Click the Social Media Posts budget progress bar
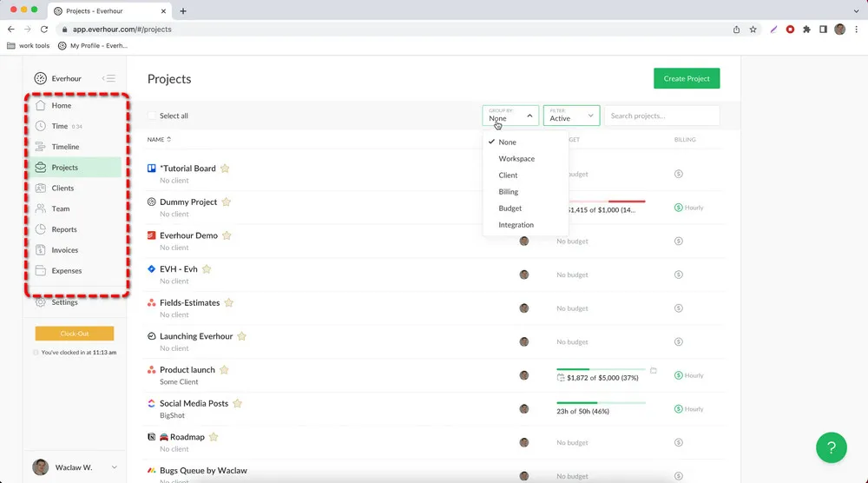Screen dimensions: 868x483 [601, 403]
